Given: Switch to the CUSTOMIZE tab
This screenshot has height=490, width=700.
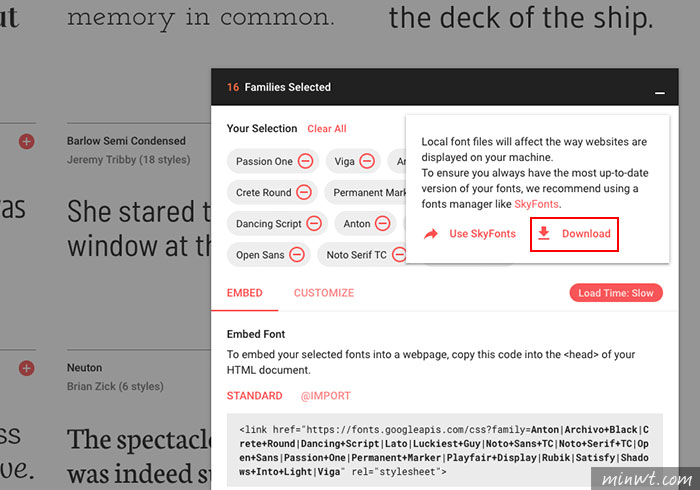Looking at the screenshot, I should (x=324, y=293).
